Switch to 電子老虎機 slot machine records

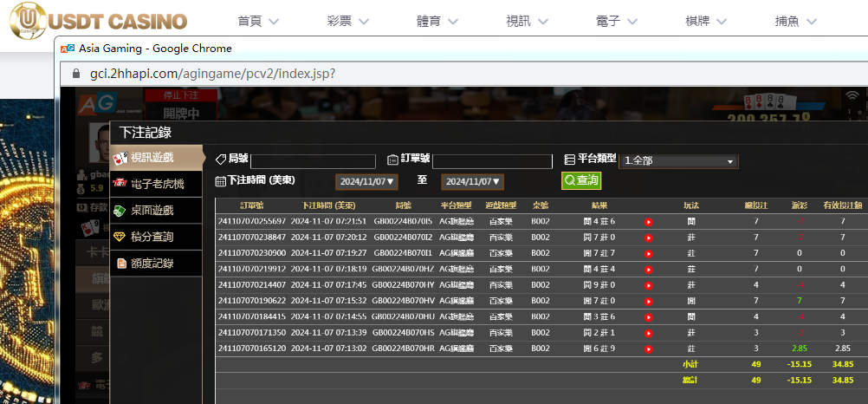[x=156, y=184]
